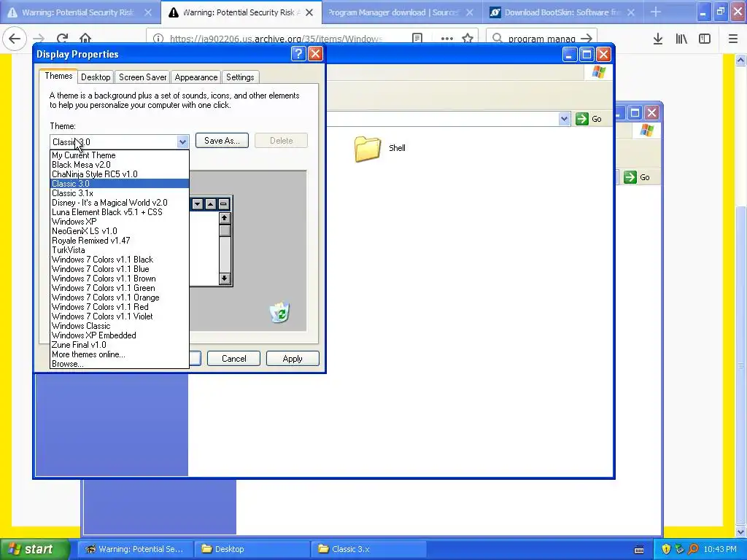Click the on-screen keyboard taskbar icon
Viewport: 747px width, 560px height.
click(x=639, y=550)
